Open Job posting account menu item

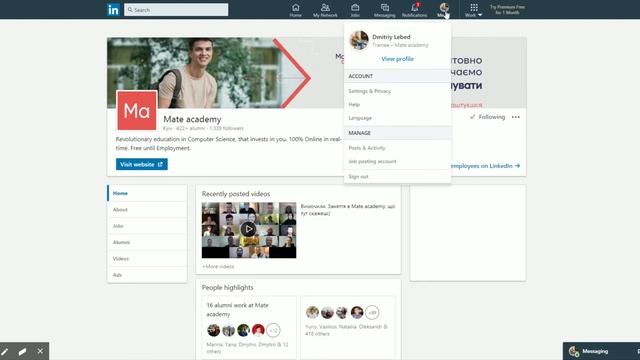372,161
